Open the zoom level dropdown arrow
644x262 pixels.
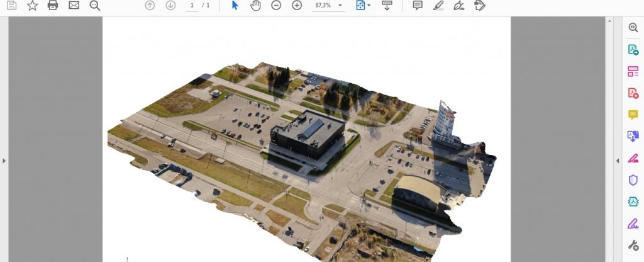tap(340, 5)
